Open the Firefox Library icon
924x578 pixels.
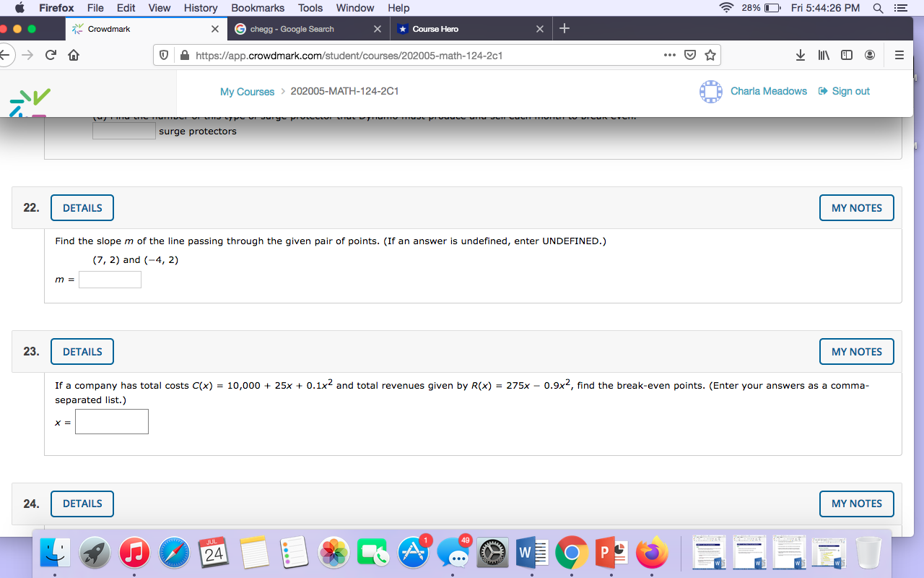(x=823, y=54)
